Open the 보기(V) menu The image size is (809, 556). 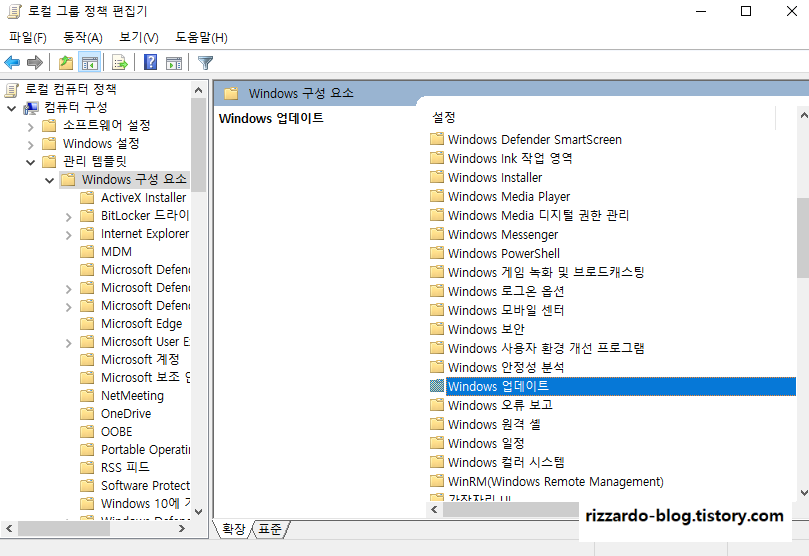[x=139, y=37]
